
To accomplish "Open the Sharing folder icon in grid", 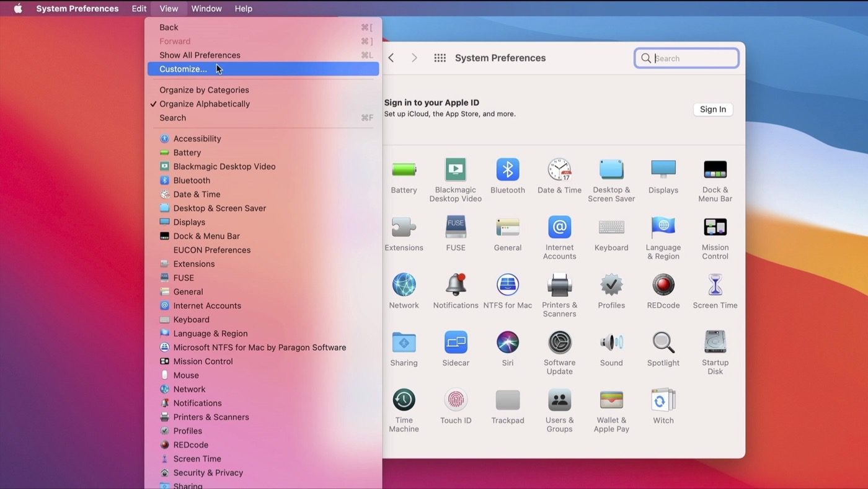I will pos(404,343).
